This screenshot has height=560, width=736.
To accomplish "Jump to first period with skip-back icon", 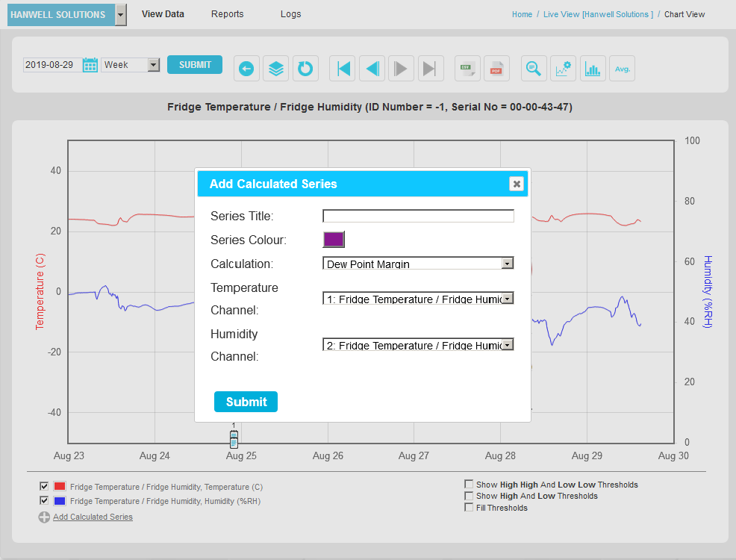I will pyautogui.click(x=343, y=69).
